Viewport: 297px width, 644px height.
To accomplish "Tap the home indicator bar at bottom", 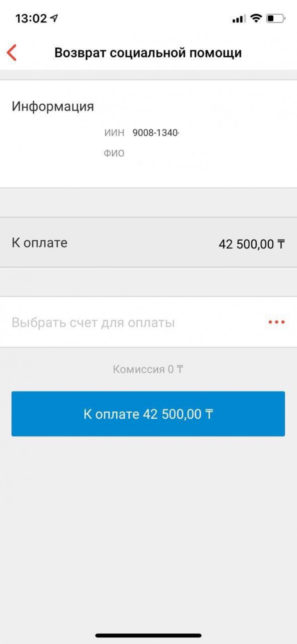I will coord(148,635).
